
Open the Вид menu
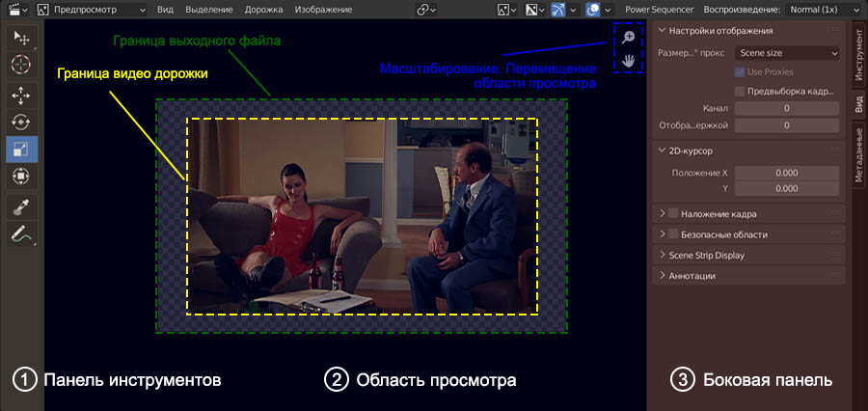(165, 10)
